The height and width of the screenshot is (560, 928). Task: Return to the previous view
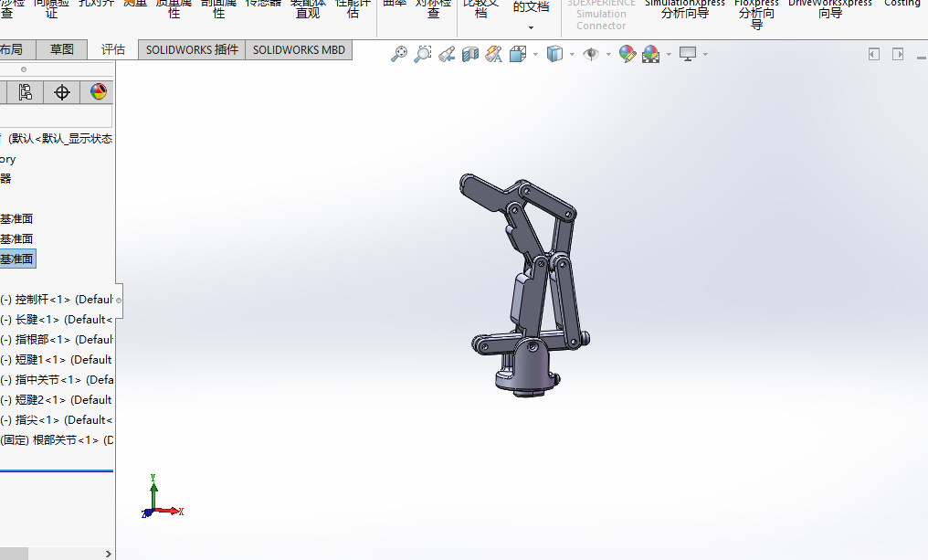point(447,54)
